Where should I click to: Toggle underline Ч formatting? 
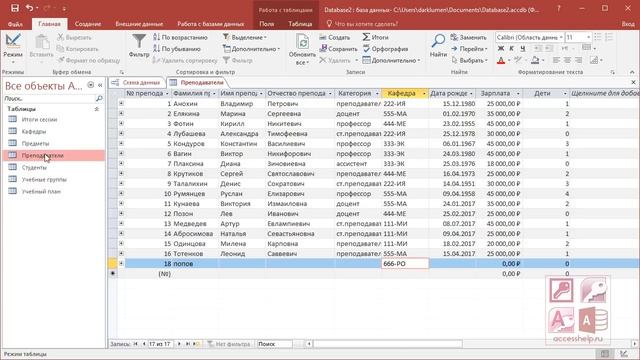pos(522,49)
